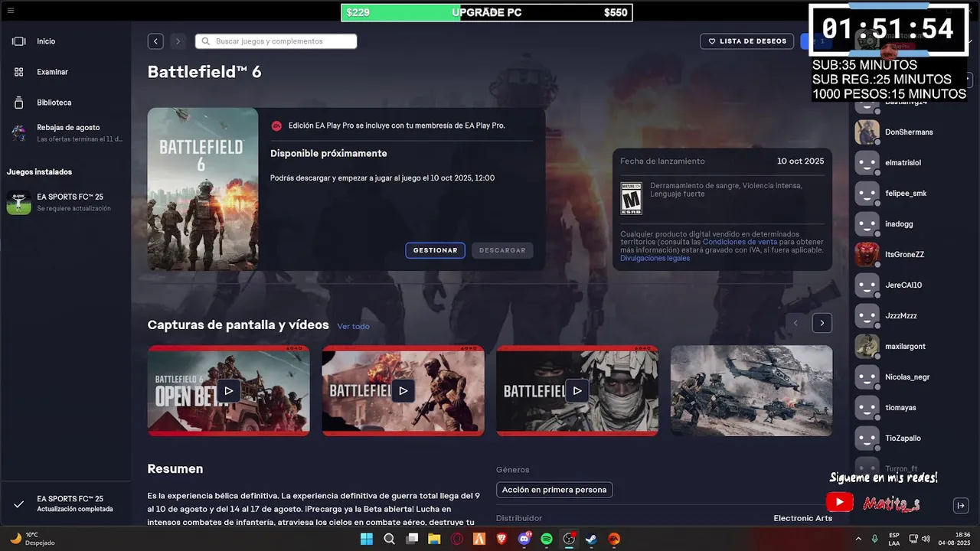Open Discord from taskbar
This screenshot has width=980, height=551.
coord(524,539)
